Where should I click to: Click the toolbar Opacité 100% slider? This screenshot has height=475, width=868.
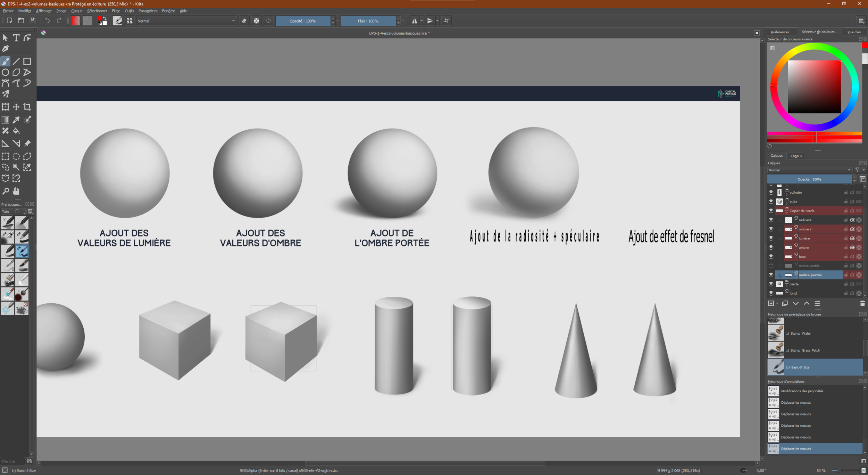click(x=302, y=21)
